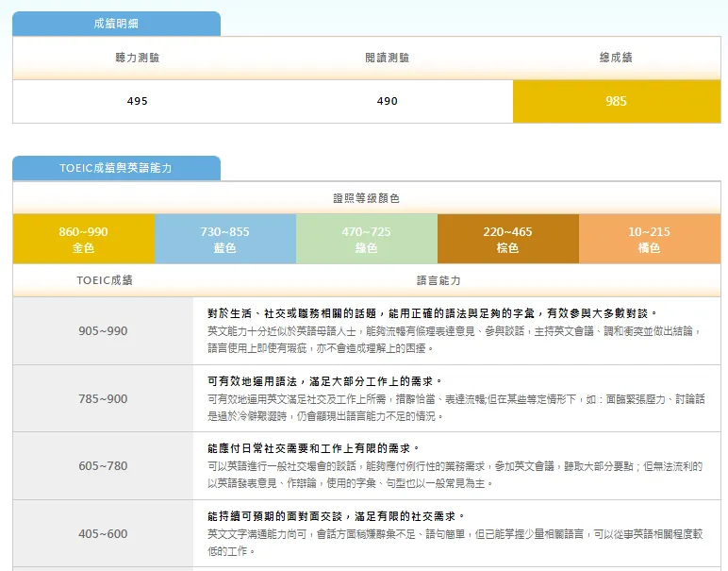The width and height of the screenshot is (728, 571).
Task: Select the 605~780 score range cell
Action: click(x=103, y=465)
